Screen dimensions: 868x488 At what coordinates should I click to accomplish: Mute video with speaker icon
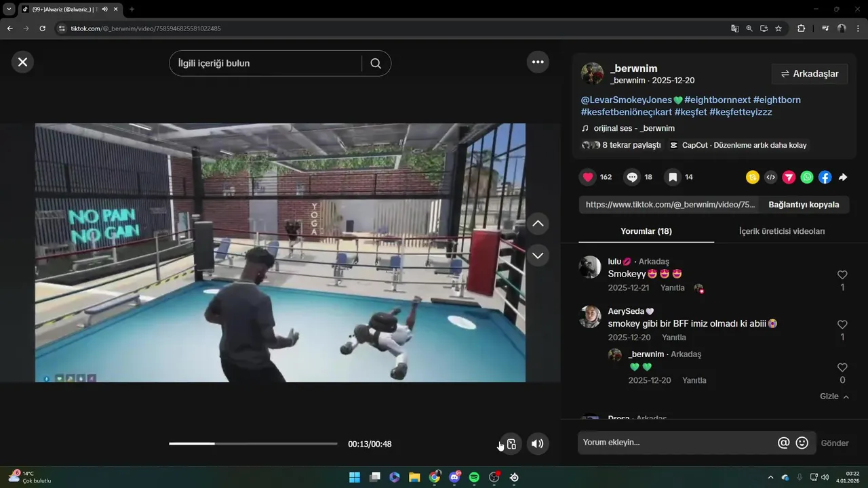[538, 444]
